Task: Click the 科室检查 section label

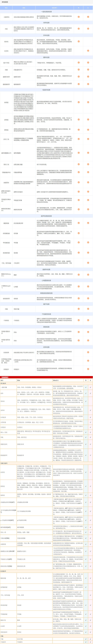Action: coord(3,383)
